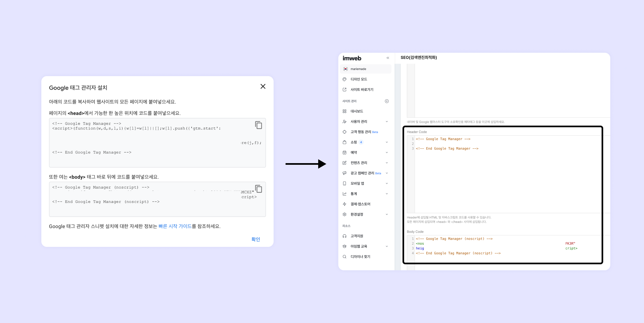The image size is (644, 323).
Task: Collapse the imweb sidebar with double chevron
Action: (x=388, y=58)
